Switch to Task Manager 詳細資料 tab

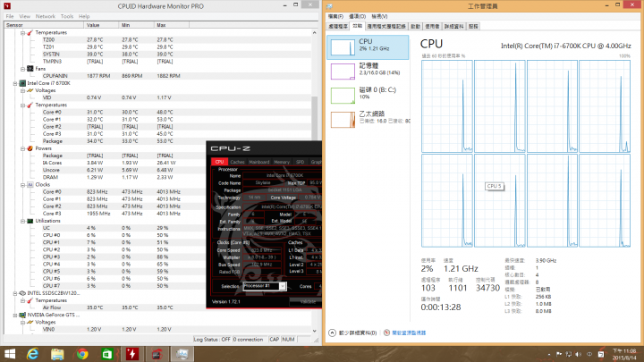453,26
